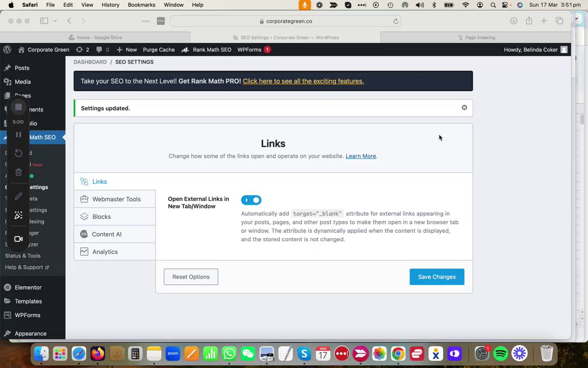Open Zoom from the Dock
This screenshot has width=588, height=368.
[173, 353]
